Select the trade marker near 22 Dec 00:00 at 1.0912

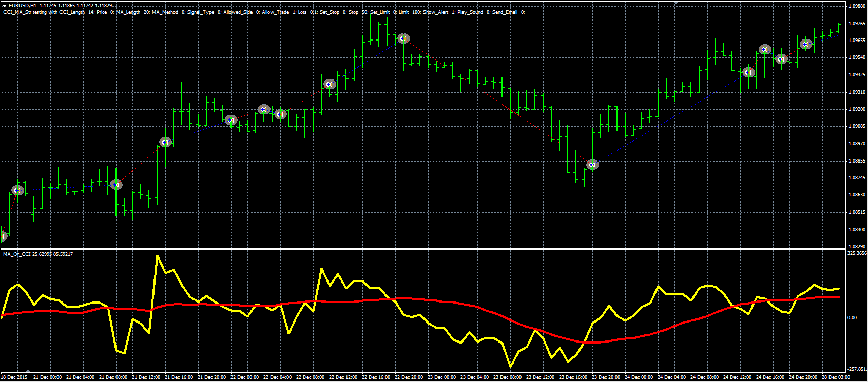(231, 120)
